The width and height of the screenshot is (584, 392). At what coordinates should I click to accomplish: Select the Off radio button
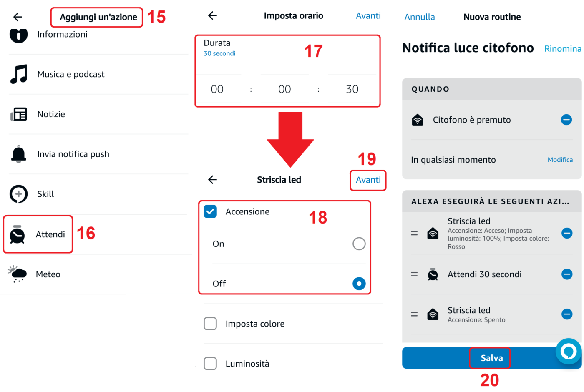click(359, 284)
